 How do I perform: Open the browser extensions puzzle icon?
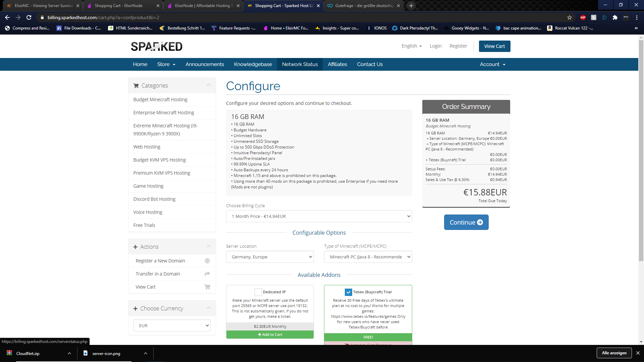[615, 17]
